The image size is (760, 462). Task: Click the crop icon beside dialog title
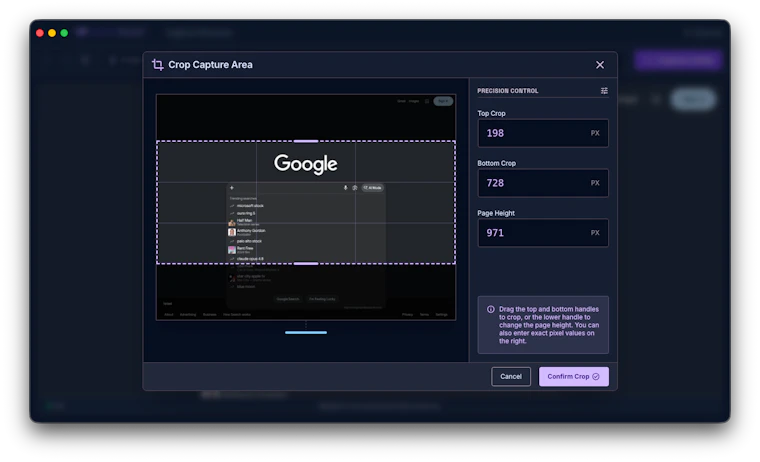(x=158, y=64)
